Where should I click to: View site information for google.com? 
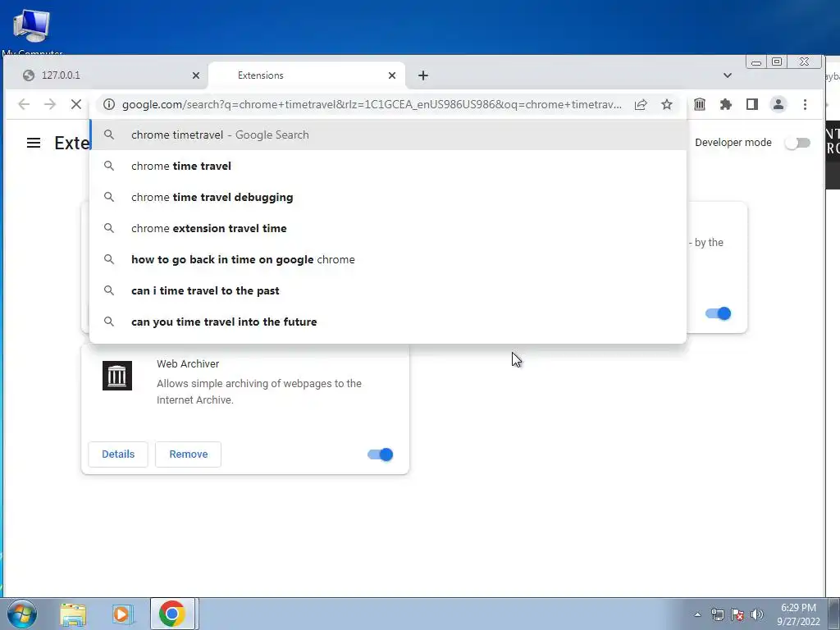(x=109, y=104)
